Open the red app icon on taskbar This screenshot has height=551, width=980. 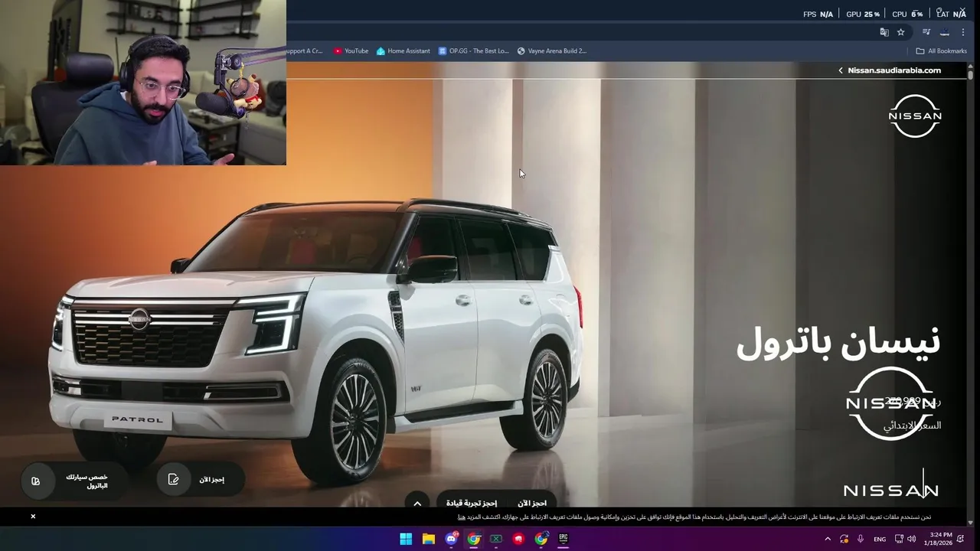(519, 539)
